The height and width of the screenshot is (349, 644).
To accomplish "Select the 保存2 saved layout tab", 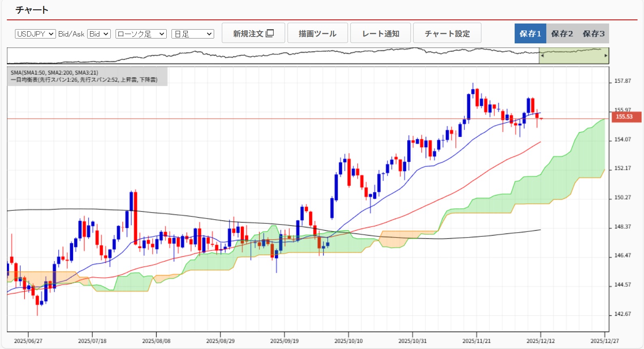I will [x=562, y=34].
